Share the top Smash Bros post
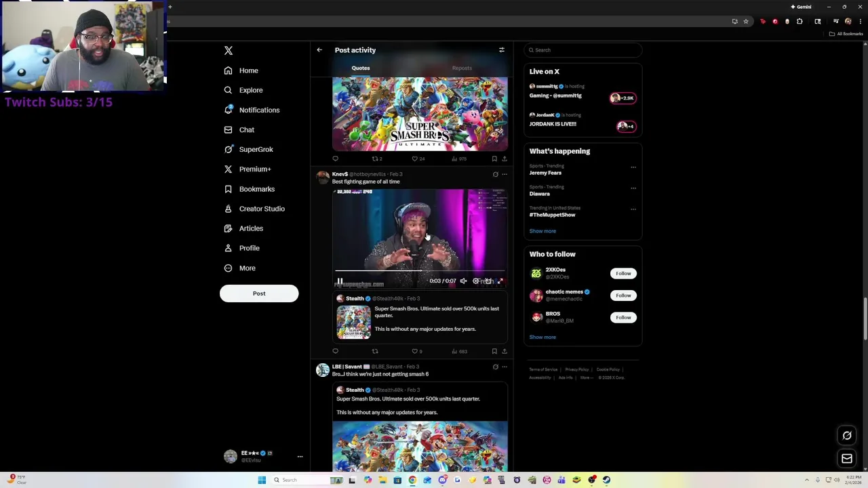 (x=504, y=159)
